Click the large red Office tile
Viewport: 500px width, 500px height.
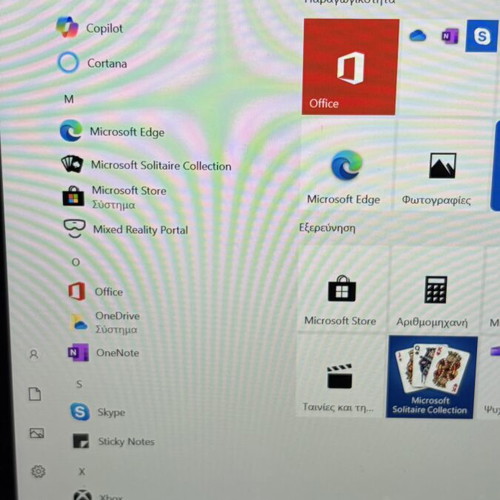[350, 67]
